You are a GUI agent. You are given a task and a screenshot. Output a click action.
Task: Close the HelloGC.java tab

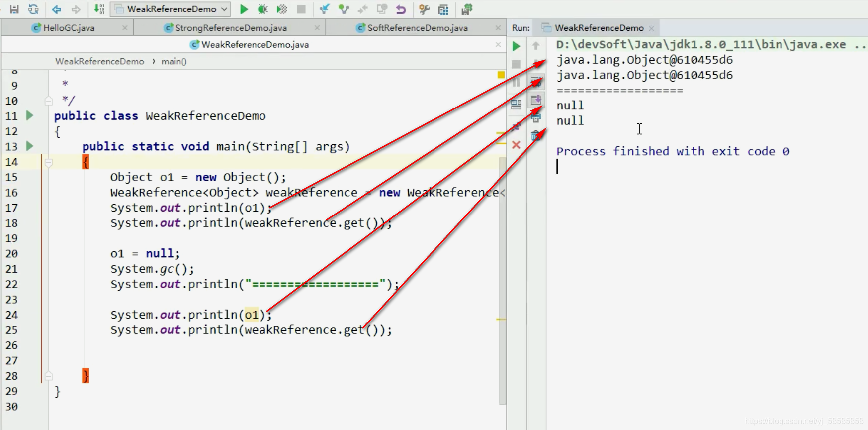pos(125,28)
